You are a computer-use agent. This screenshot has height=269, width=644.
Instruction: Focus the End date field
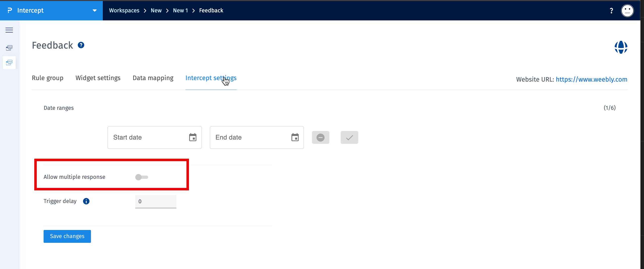click(x=257, y=138)
